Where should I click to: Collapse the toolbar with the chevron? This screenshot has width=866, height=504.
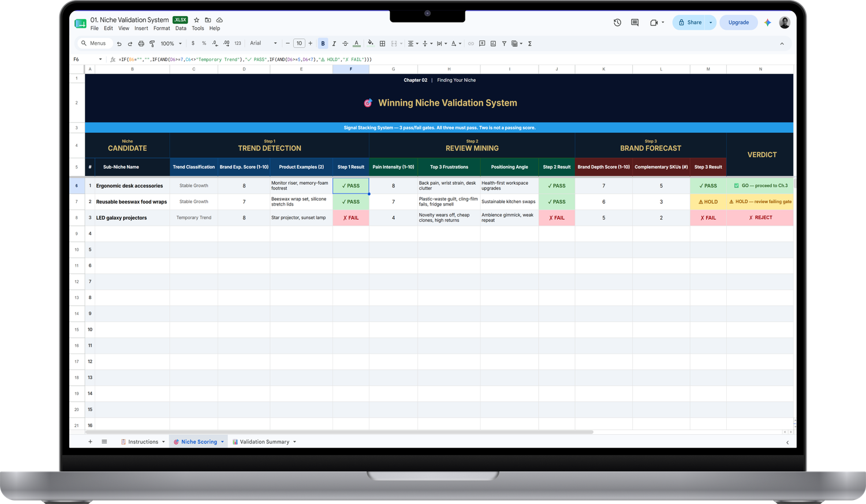782,43
